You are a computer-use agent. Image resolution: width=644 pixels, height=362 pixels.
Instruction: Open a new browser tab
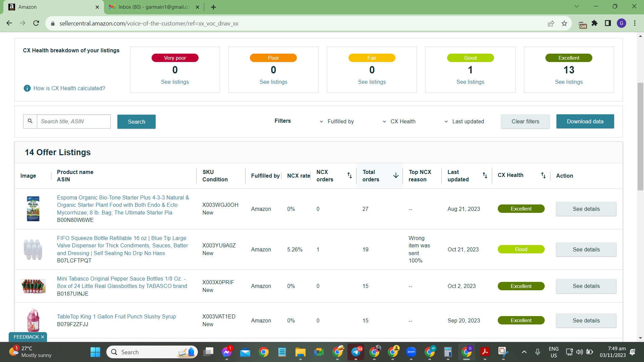[x=213, y=7]
